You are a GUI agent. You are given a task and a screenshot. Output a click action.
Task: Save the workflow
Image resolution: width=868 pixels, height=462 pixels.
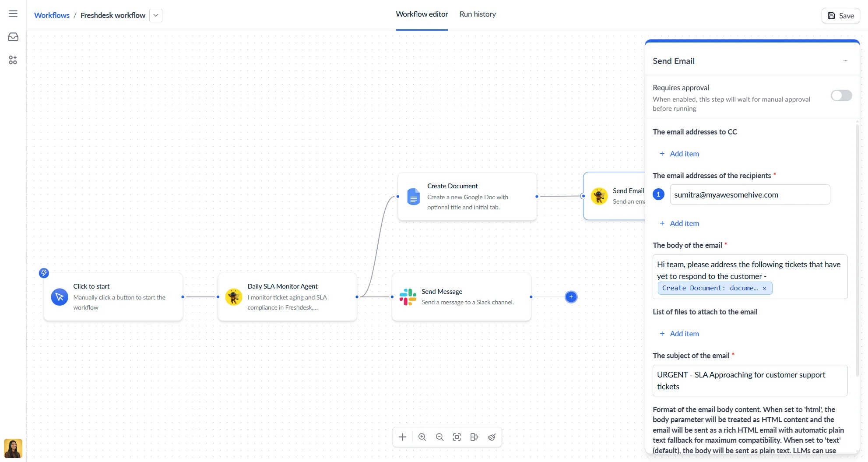[x=840, y=15]
